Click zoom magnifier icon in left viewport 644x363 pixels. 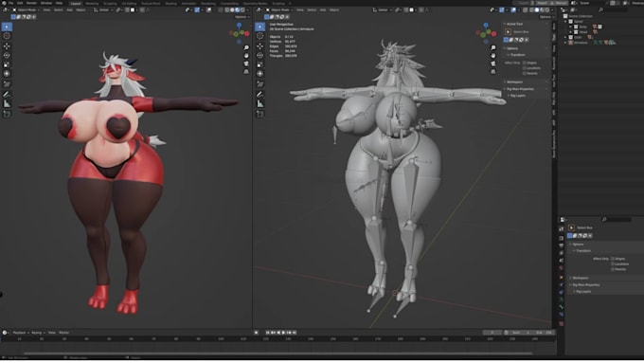pos(246,47)
